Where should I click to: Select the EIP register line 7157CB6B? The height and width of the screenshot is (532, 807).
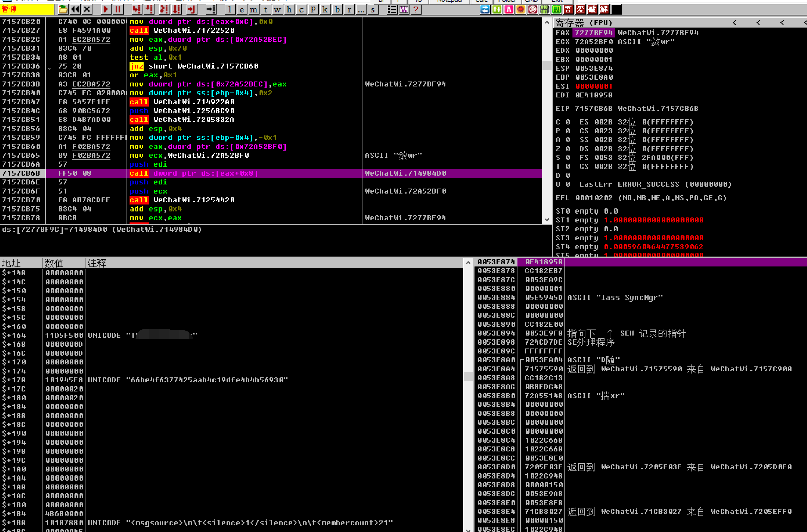point(627,109)
